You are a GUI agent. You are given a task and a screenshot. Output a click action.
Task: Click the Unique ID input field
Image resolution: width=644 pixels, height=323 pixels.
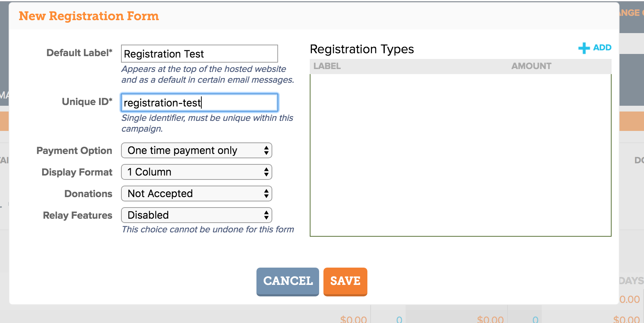point(200,103)
